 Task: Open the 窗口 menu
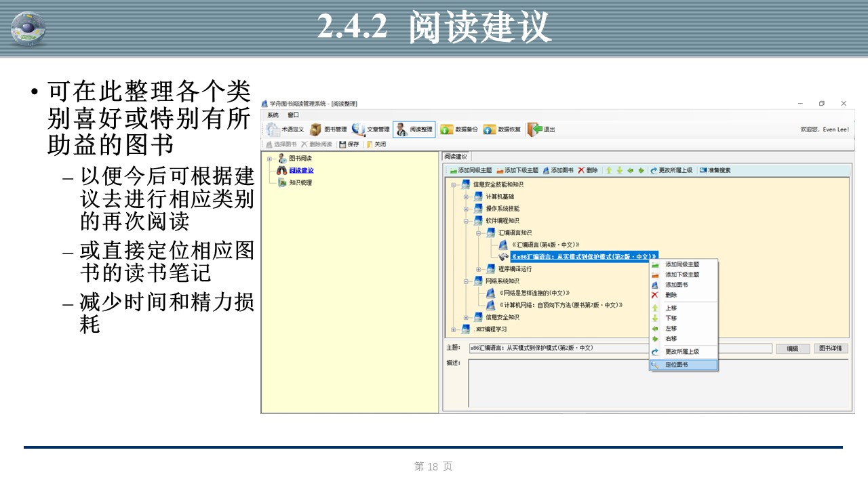pos(293,115)
